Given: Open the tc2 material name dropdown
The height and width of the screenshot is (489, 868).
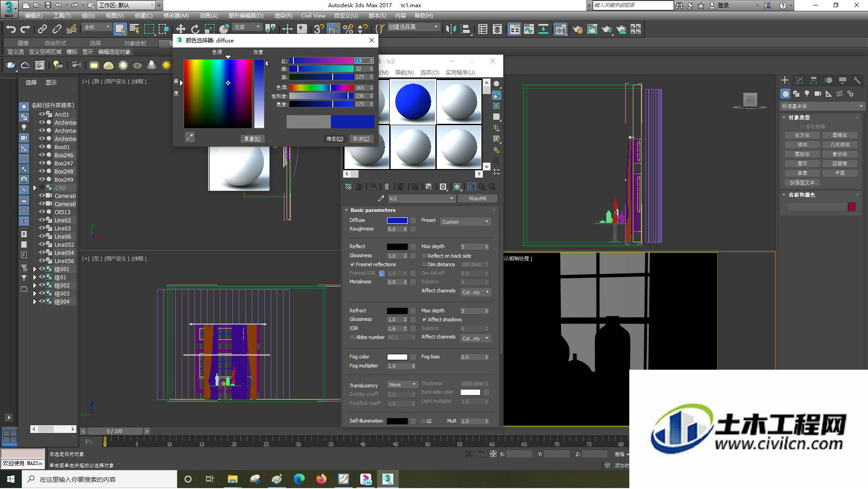Looking at the screenshot, I should click(x=421, y=198).
